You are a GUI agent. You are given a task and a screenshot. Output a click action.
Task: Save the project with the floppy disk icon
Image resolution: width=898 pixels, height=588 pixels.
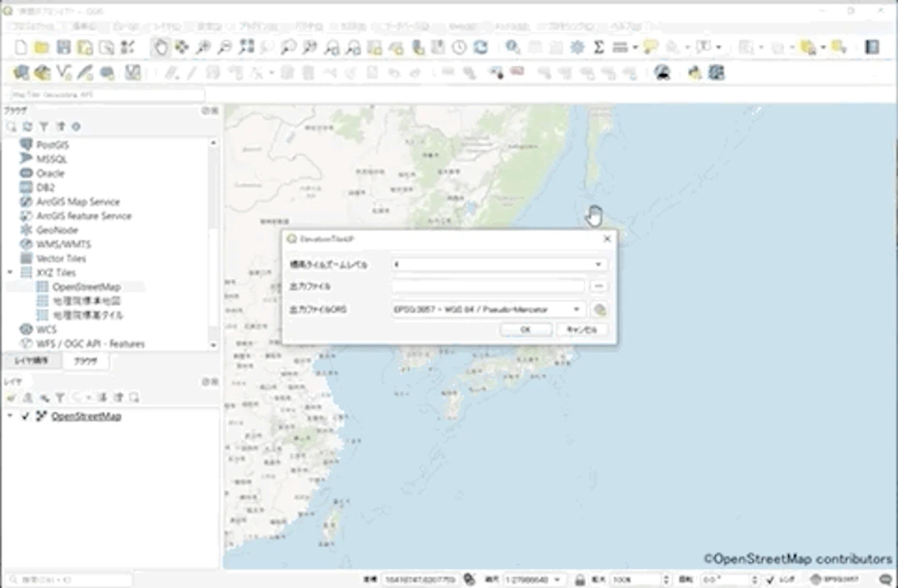63,47
